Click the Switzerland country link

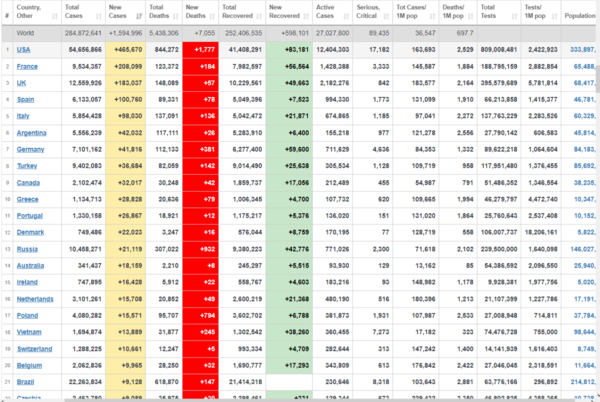coord(35,348)
